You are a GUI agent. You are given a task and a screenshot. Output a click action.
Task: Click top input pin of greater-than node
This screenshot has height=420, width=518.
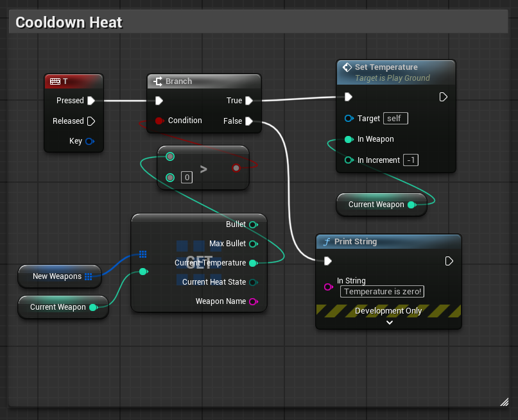point(170,156)
